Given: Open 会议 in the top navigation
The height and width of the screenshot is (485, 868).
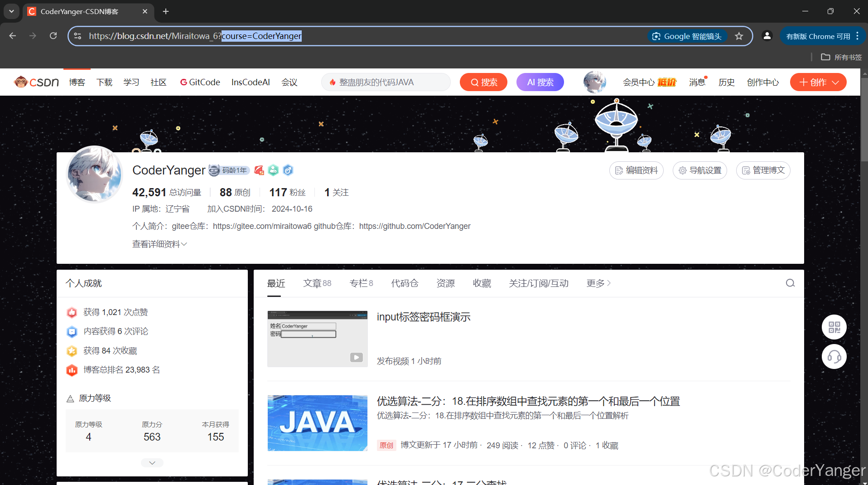Looking at the screenshot, I should pos(289,82).
